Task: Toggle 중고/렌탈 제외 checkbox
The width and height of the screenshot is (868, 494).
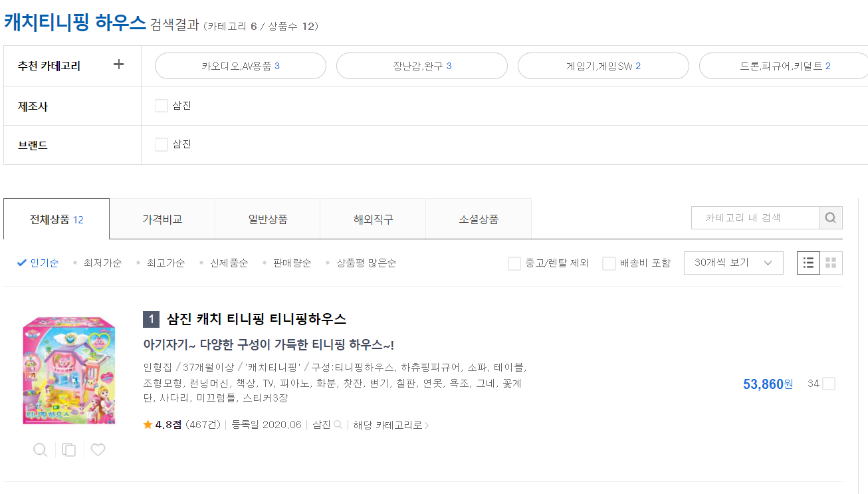Action: click(514, 263)
